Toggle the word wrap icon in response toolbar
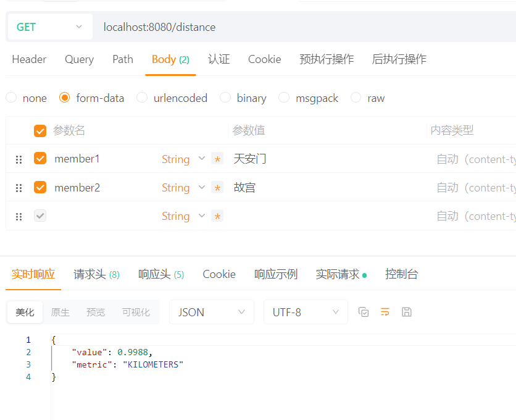The width and height of the screenshot is (516, 420). click(385, 312)
